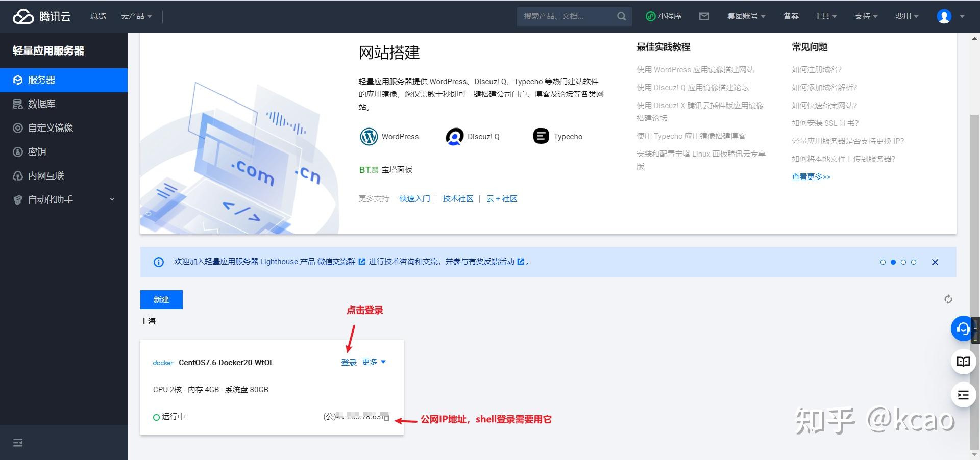Open the 参与有奖反馈活动 link
This screenshot has width=980, height=460.
484,262
